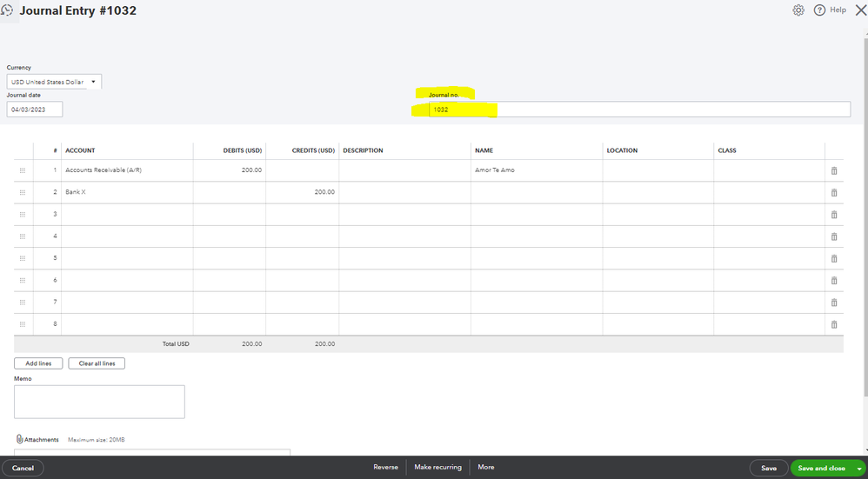Click Make recurring in bottom bar
868x479 pixels.
click(x=437, y=467)
